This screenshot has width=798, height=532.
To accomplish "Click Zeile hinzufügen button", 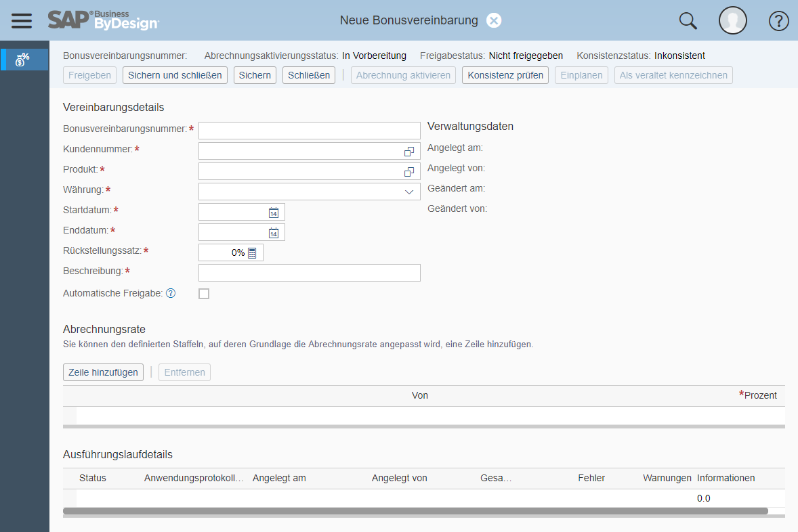I will click(x=104, y=372).
